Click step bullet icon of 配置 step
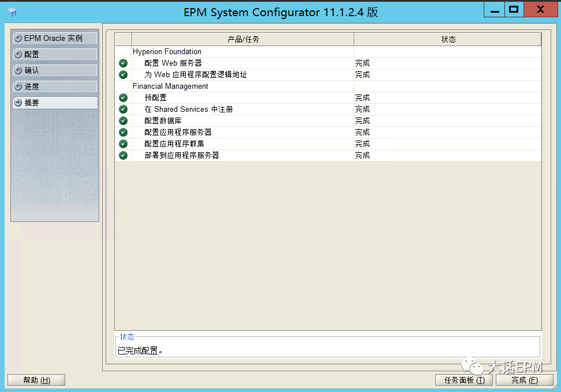 18,54
